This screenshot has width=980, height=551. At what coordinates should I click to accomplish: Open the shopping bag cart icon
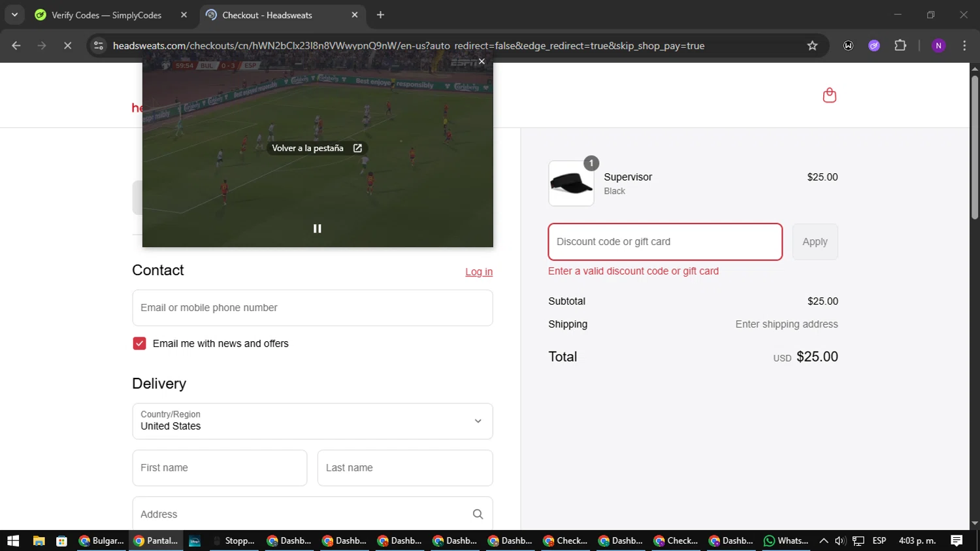point(829,95)
